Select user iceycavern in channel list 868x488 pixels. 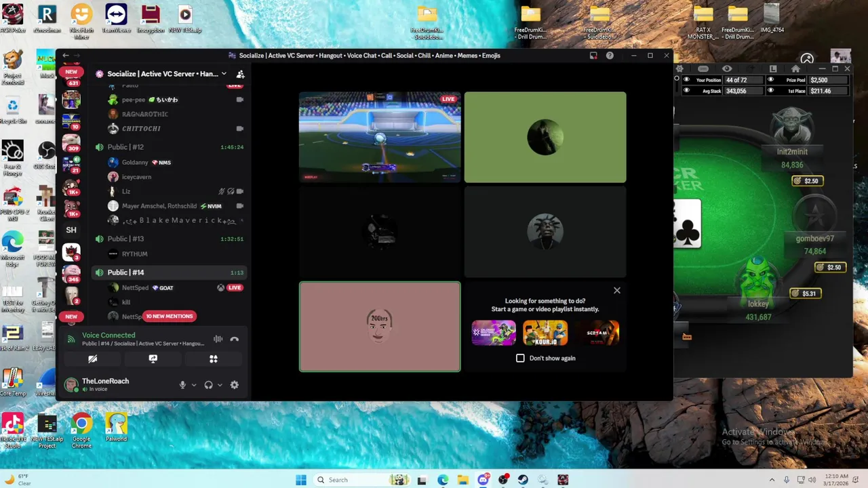point(136,177)
